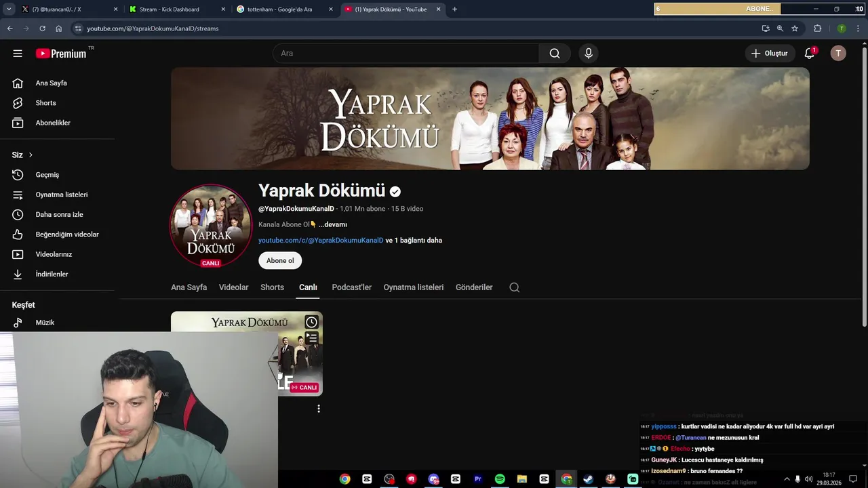Open Steam from the taskbar

(588, 479)
